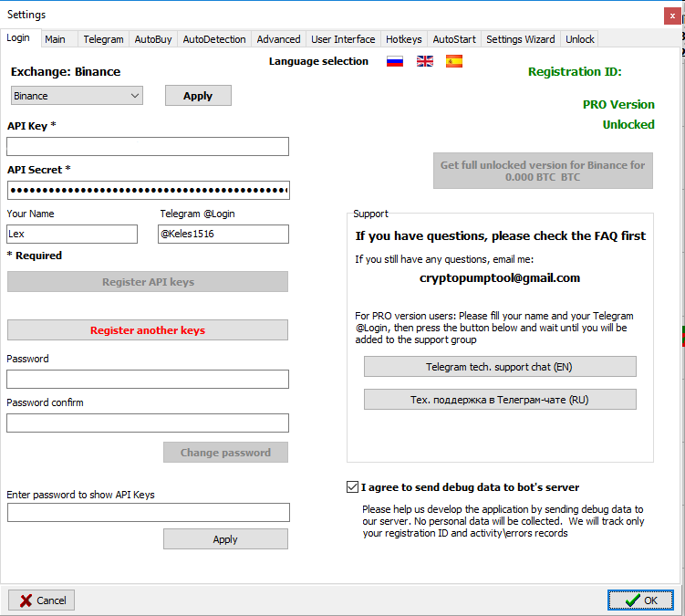This screenshot has height=616, width=685.
Task: Focus the API Key input field
Action: [x=148, y=146]
